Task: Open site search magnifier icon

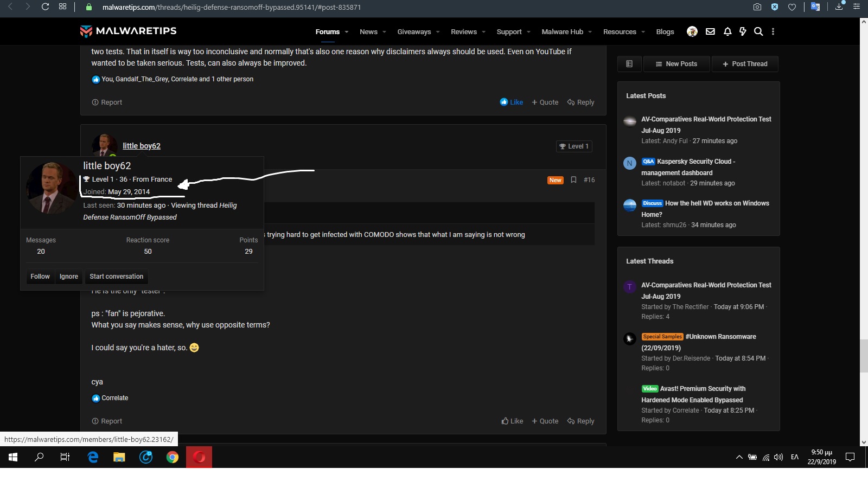Action: click(x=758, y=31)
